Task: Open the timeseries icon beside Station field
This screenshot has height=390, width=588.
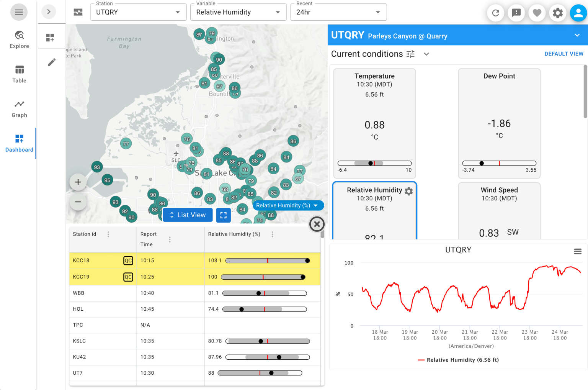Action: click(78, 12)
